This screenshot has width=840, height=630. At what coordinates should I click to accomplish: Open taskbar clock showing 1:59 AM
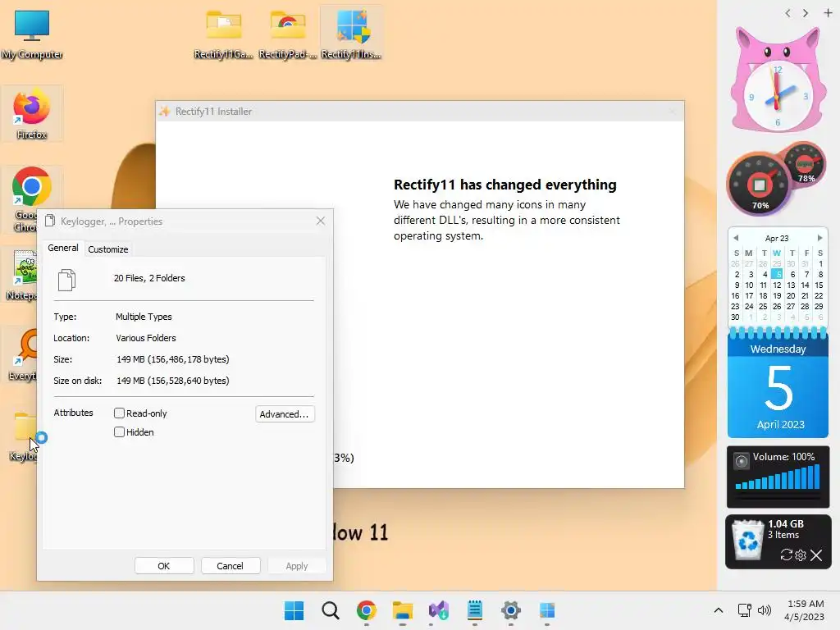(x=805, y=610)
